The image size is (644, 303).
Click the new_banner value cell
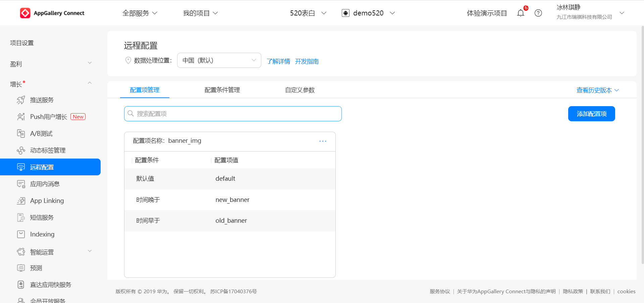tap(232, 200)
